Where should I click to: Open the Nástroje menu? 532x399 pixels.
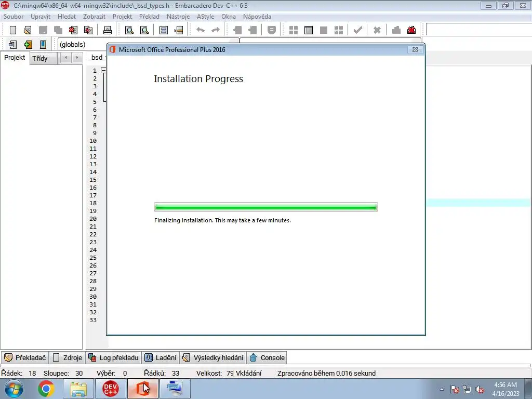[x=178, y=16]
